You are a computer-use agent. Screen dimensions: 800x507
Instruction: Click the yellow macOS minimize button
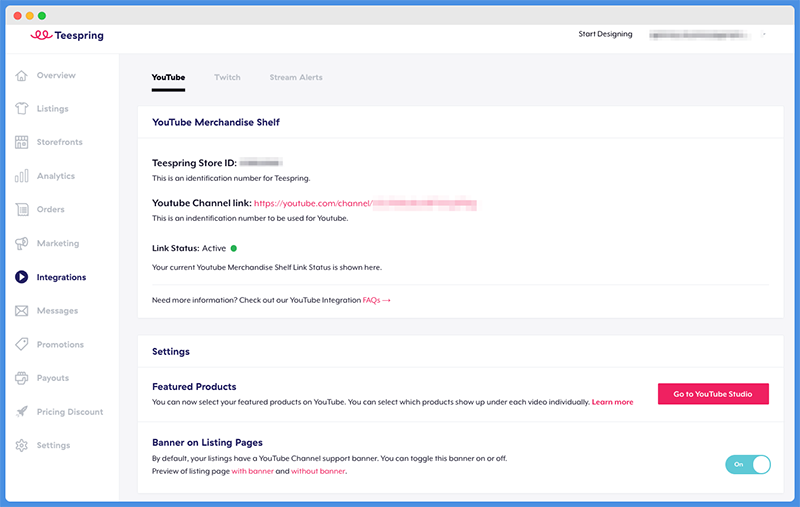click(x=30, y=16)
